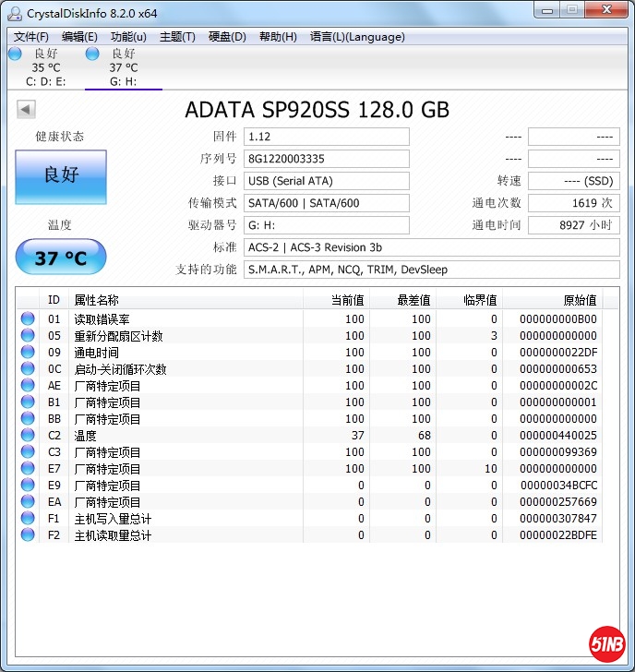Open the 语言(L)(Language) menu
The width and height of the screenshot is (635, 672).
[x=357, y=37]
